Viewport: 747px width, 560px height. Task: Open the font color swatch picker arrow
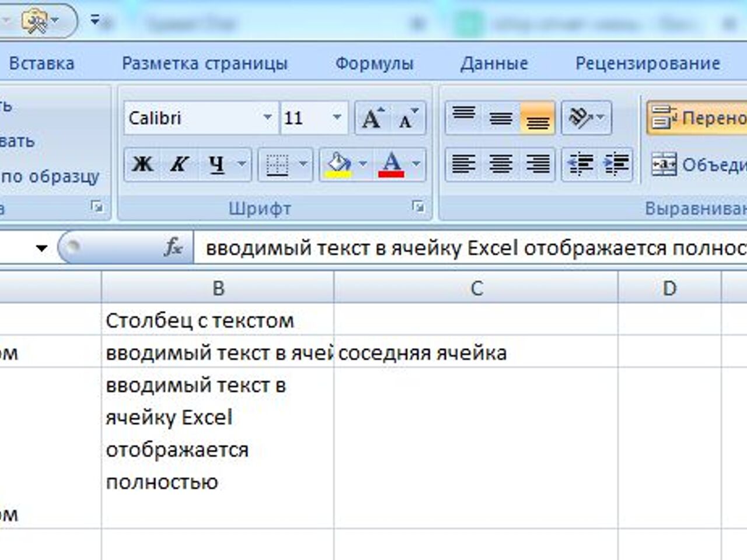tap(416, 164)
